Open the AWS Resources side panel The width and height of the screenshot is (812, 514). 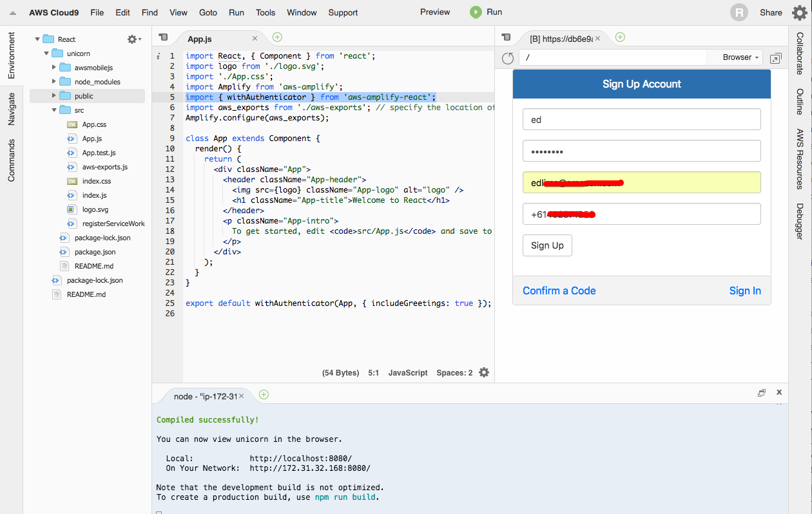click(x=800, y=158)
